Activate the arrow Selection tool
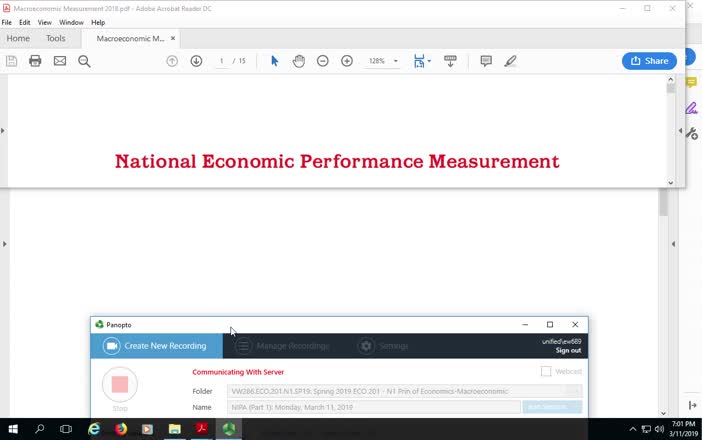The image size is (702, 440). tap(274, 61)
